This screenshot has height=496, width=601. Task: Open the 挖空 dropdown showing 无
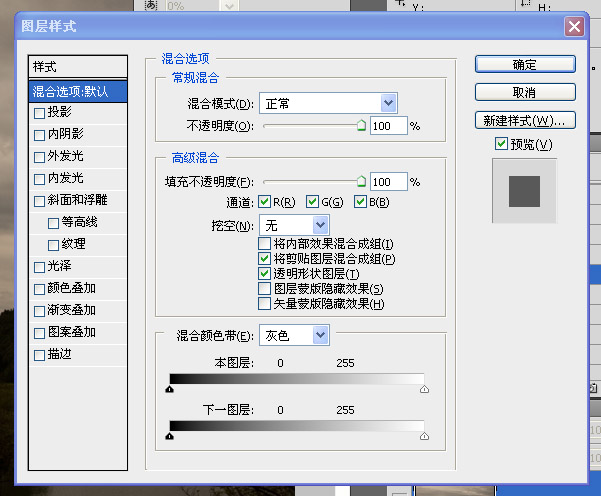[x=294, y=225]
